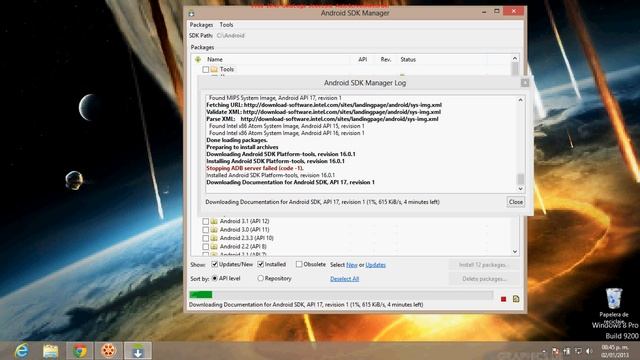Click the Tools folder icon in packages list
This screenshot has width=640, height=360.
(214, 69)
